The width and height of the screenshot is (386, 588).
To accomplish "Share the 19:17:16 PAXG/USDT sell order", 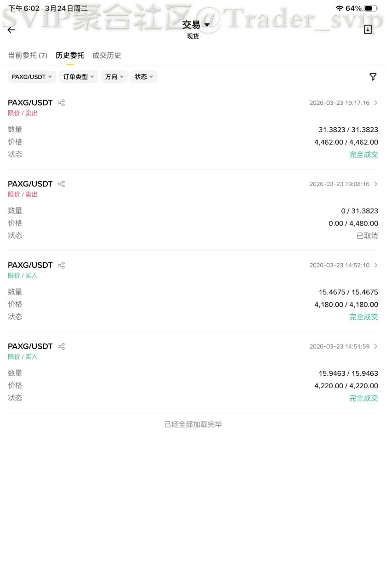I will pos(61,103).
